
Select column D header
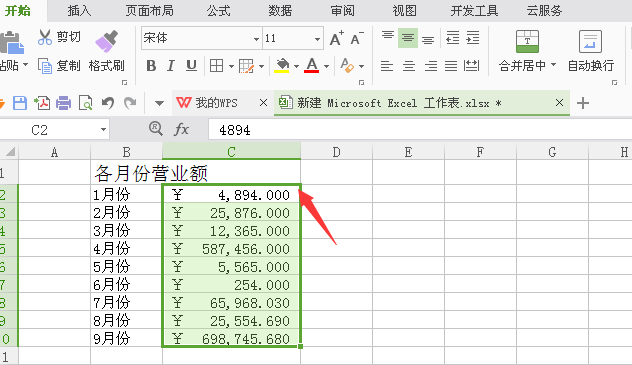337,152
